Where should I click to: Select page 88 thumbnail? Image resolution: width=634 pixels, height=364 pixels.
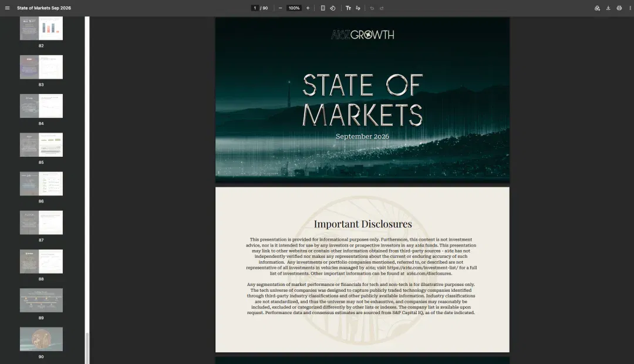coord(41,261)
